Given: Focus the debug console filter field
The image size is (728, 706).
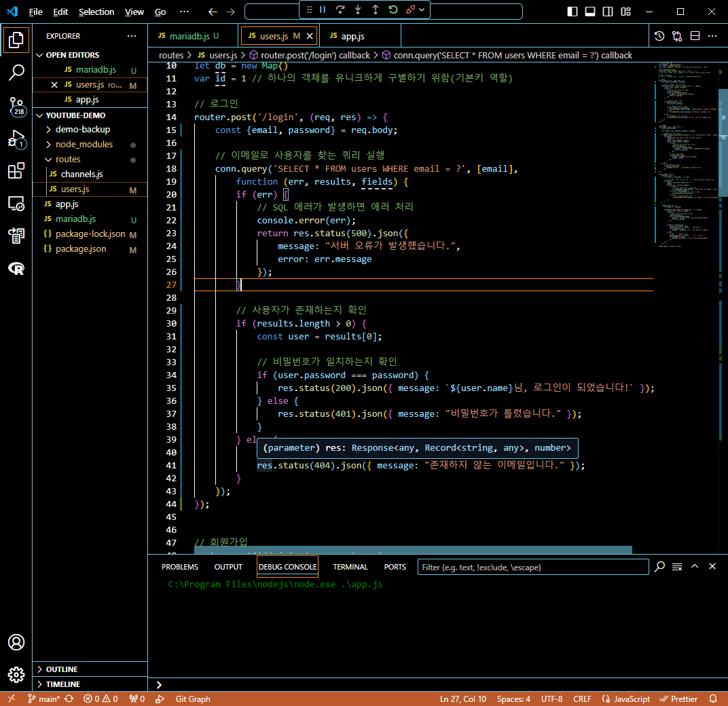Looking at the screenshot, I should tap(533, 567).
